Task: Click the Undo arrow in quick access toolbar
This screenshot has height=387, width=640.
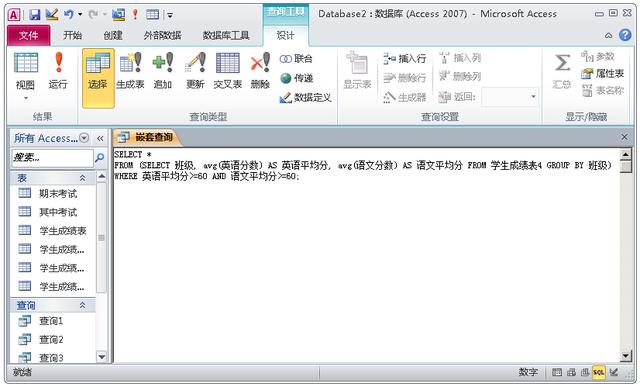Action: [68, 15]
